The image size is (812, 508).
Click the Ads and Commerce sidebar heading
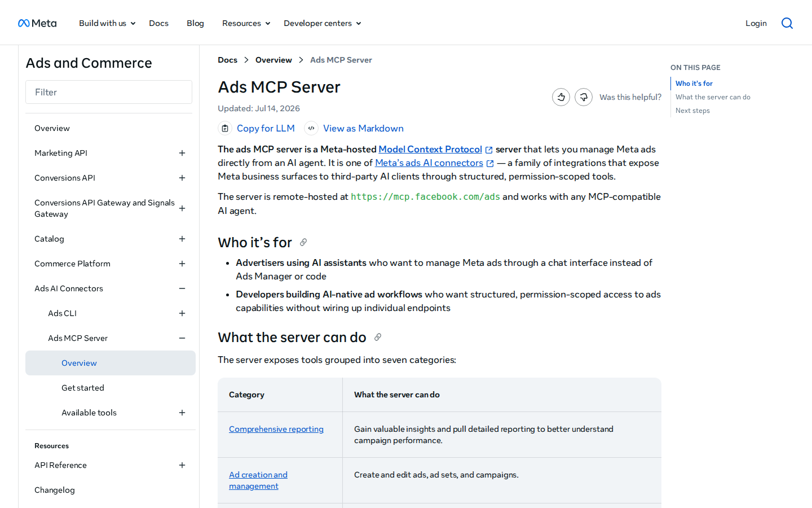[x=89, y=63]
